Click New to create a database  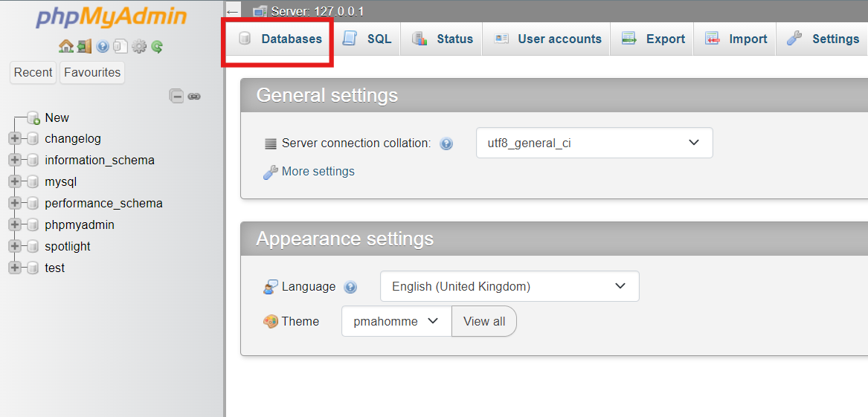[57, 117]
